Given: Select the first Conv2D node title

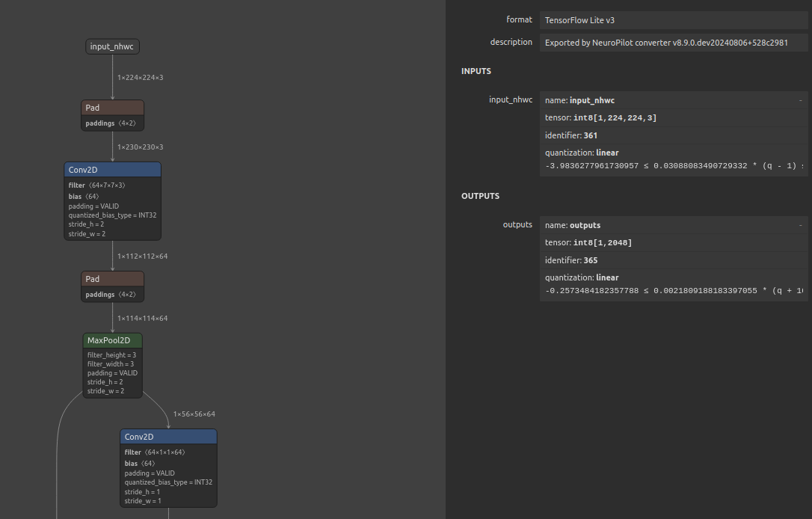Looking at the screenshot, I should coord(112,170).
